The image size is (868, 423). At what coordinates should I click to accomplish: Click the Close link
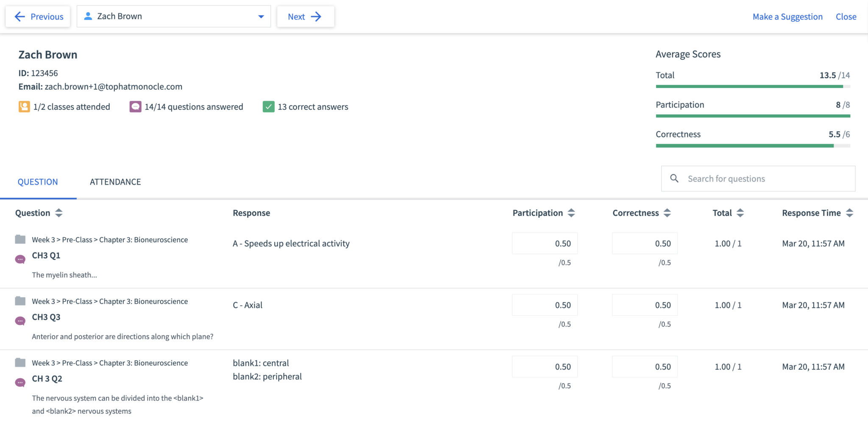click(x=846, y=17)
